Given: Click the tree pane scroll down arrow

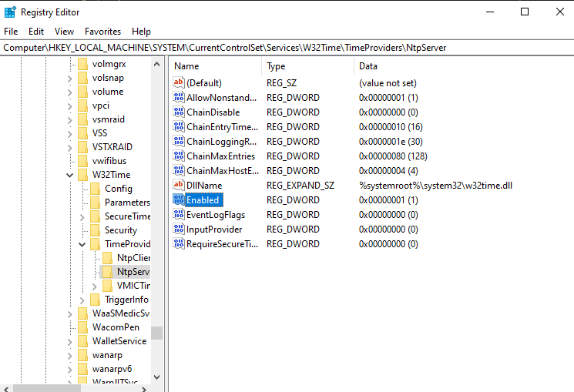Looking at the screenshot, I should coord(156,377).
